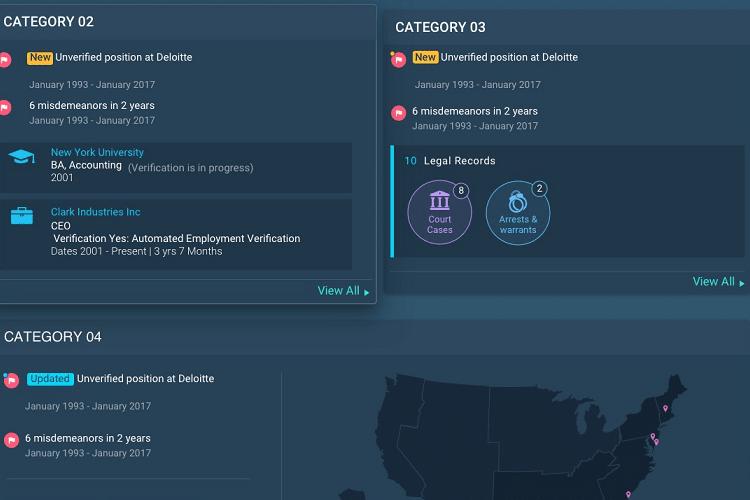Expand View All in Category 02
The image size is (750, 500).
(343, 291)
